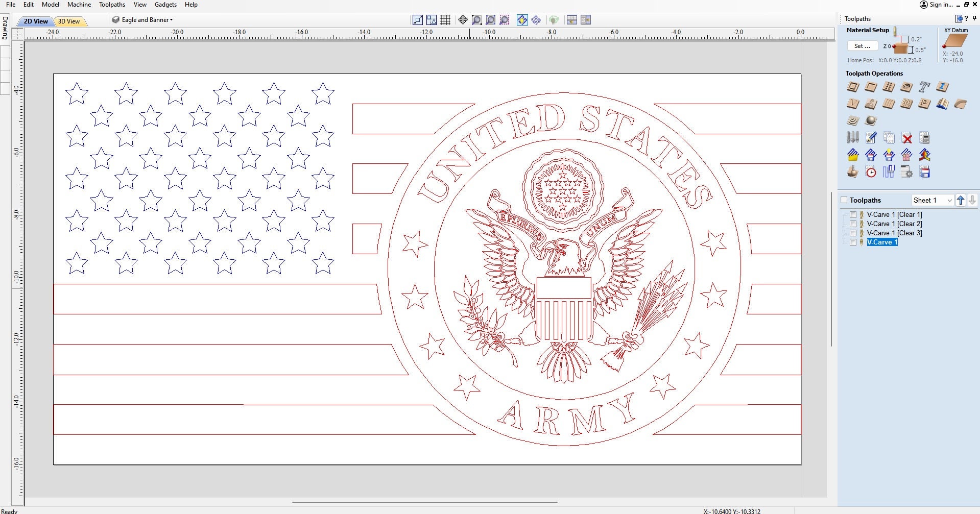The image size is (980, 514).
Task: Open the Drilling toolpath tool
Action: coord(889,87)
